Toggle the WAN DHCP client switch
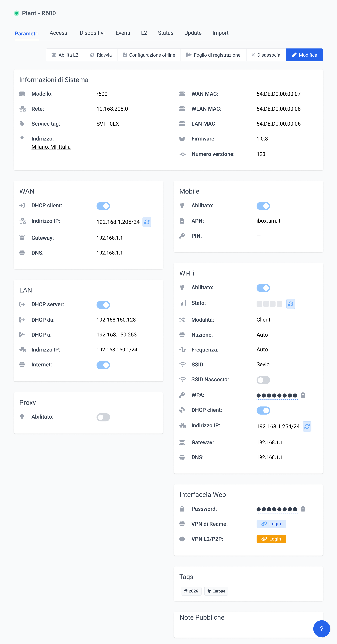The height and width of the screenshot is (644, 337). (x=103, y=206)
